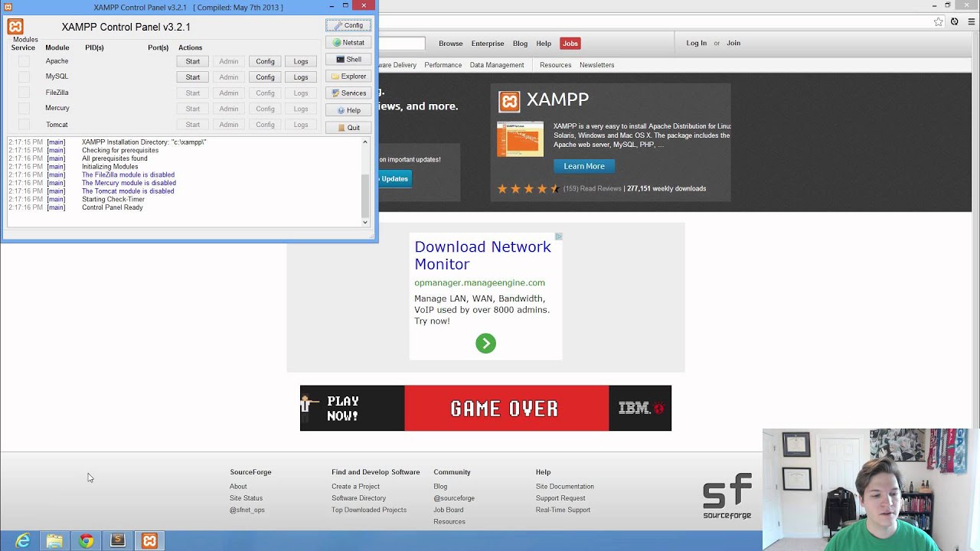Click the SourceForge sf footer logo
Viewport: 980px width, 551px height.
tap(727, 496)
